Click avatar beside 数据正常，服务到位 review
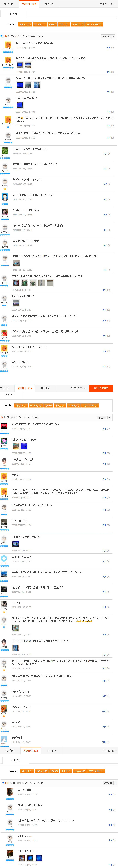118x868 pixels. pyautogui.click(x=4, y=708)
